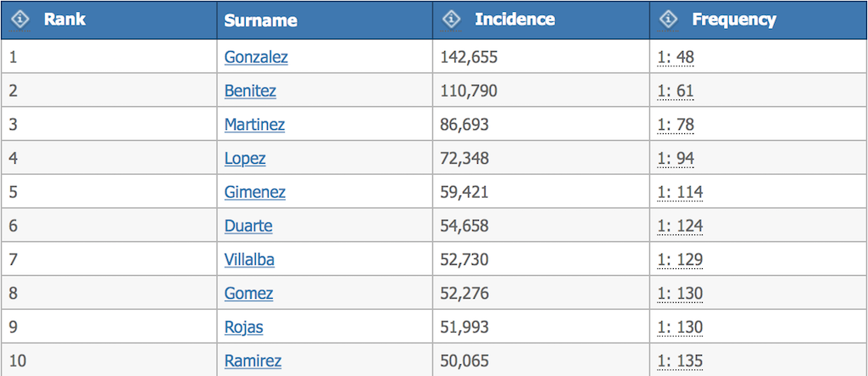Viewport: 868px width, 376px height.
Task: Open the Duarte surname link
Action: pos(248,227)
